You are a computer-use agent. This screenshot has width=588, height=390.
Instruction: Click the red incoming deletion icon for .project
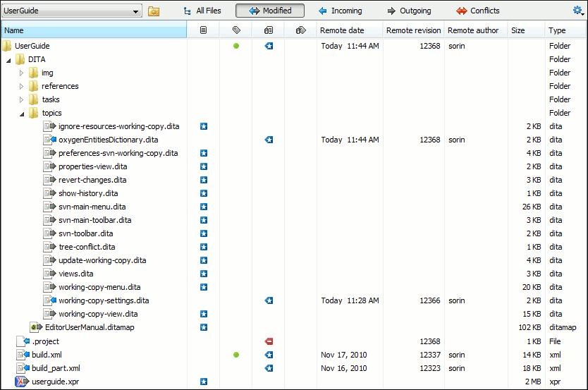pyautogui.click(x=269, y=341)
